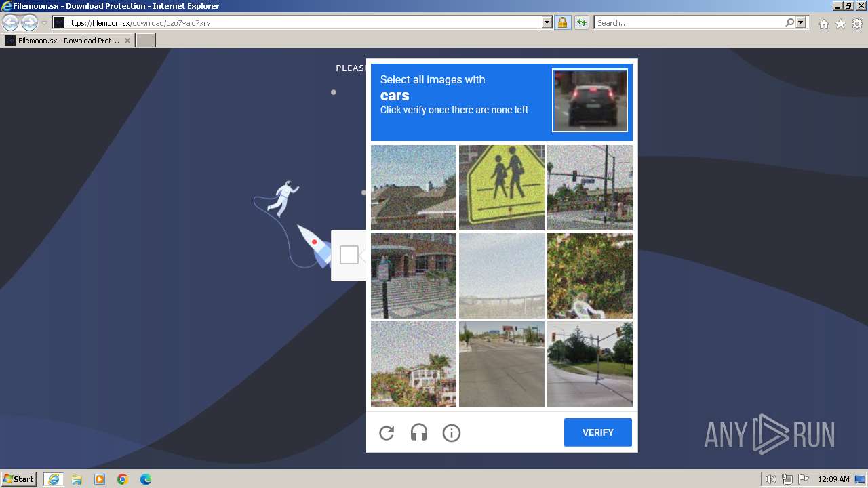The image size is (868, 488).
Task: Select the noisy tile with traffic light and pole
Action: click(590, 188)
